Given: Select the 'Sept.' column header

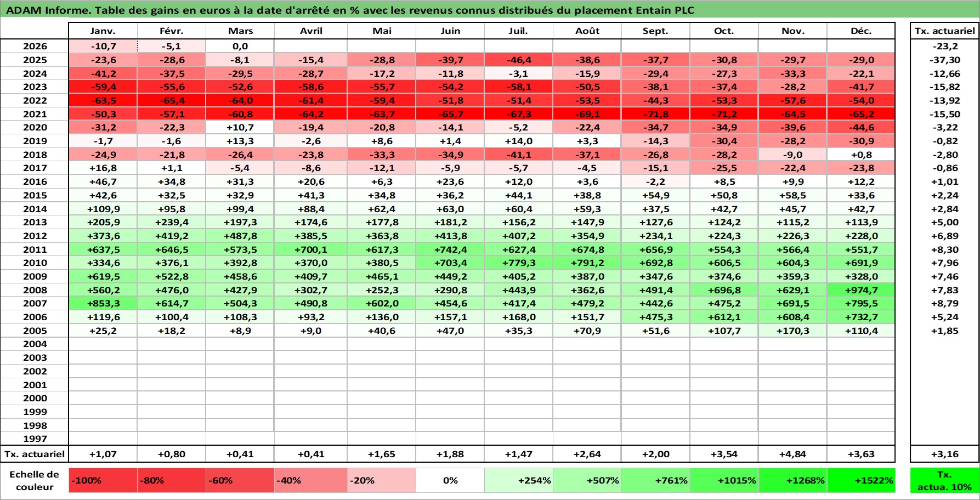Looking at the screenshot, I should 656,31.
